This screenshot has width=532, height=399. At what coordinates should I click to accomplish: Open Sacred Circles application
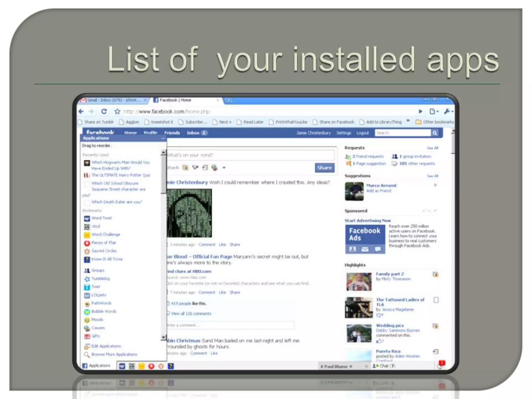(104, 251)
